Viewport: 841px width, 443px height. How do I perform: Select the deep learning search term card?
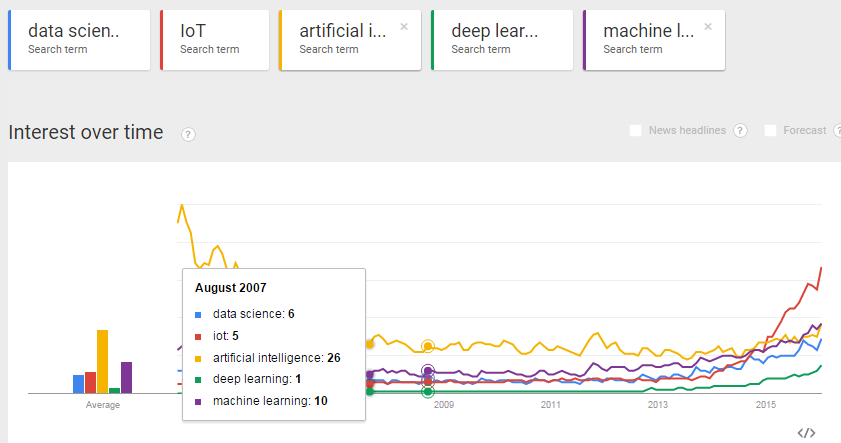(x=502, y=40)
